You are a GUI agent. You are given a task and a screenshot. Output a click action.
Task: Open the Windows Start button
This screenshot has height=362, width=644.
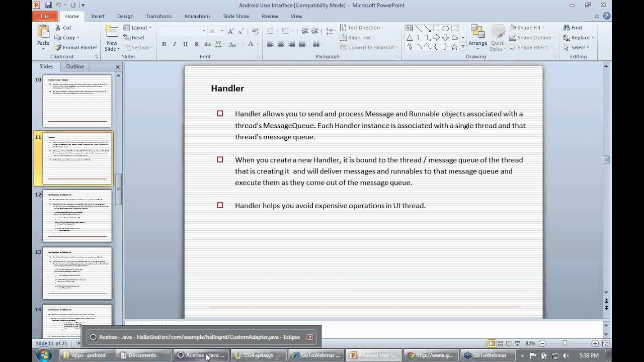(x=44, y=355)
